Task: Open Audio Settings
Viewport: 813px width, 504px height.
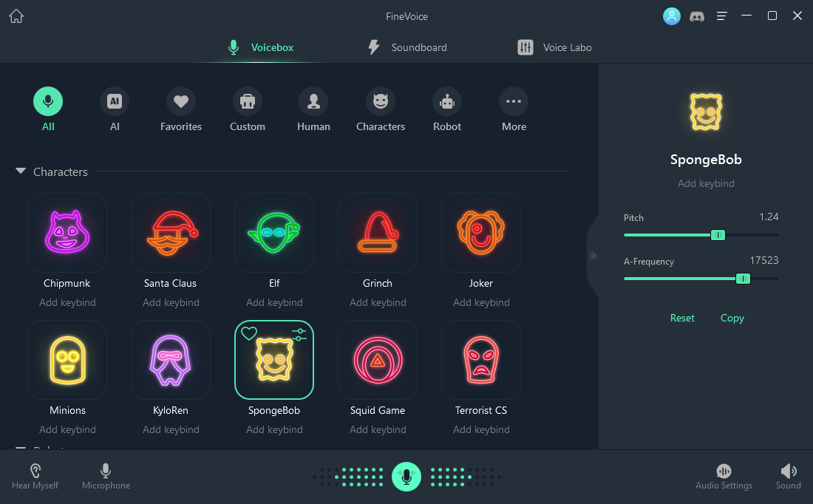Action: 724,477
